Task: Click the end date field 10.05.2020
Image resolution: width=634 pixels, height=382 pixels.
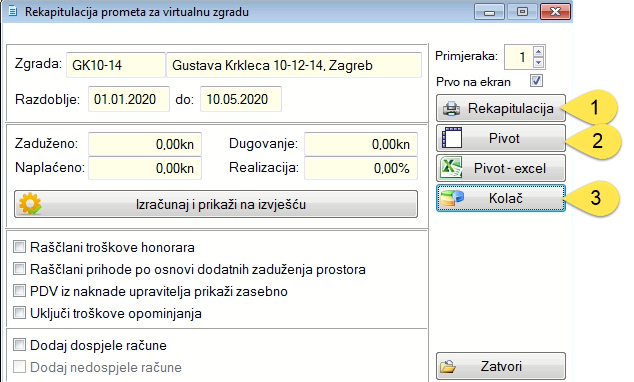Action: (241, 99)
